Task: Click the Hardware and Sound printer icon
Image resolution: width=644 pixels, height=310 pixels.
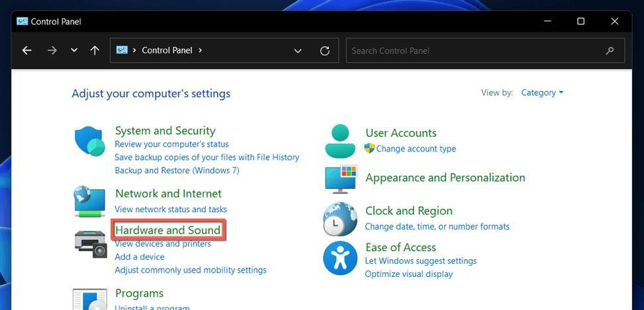Action: (x=91, y=245)
